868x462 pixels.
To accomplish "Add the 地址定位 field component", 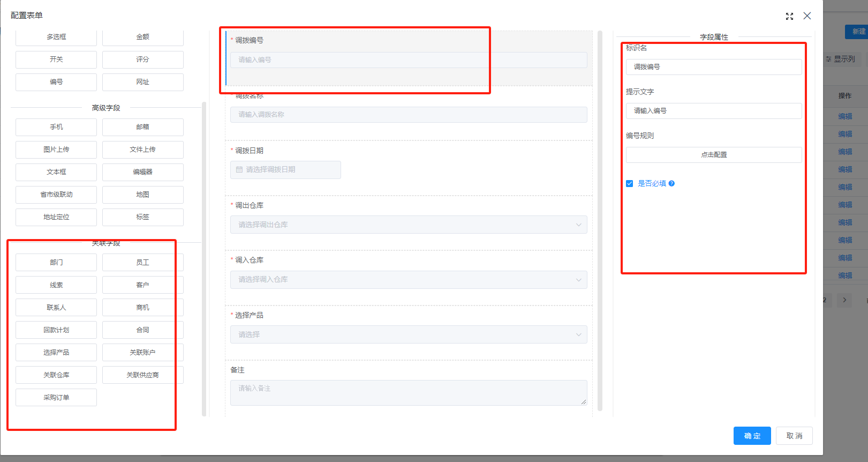I will [56, 217].
